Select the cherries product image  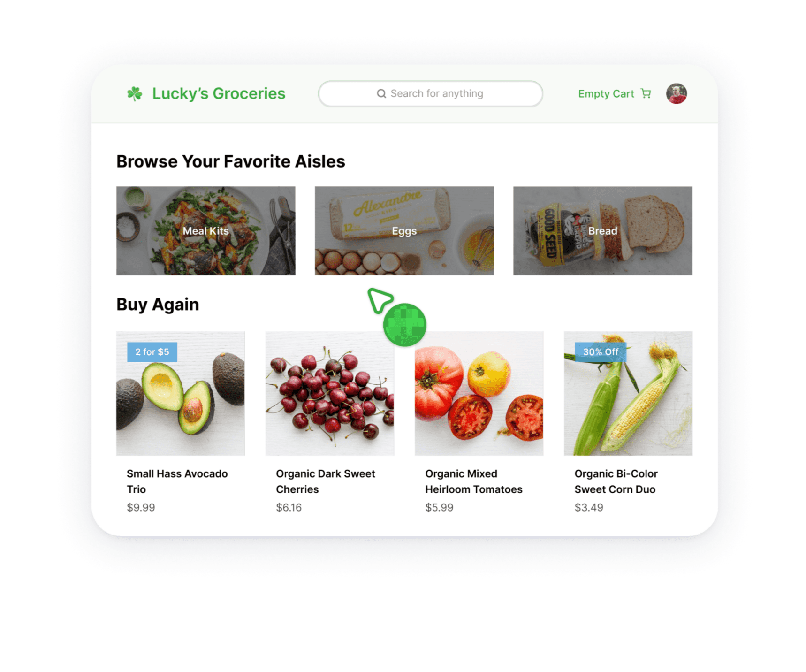point(330,394)
